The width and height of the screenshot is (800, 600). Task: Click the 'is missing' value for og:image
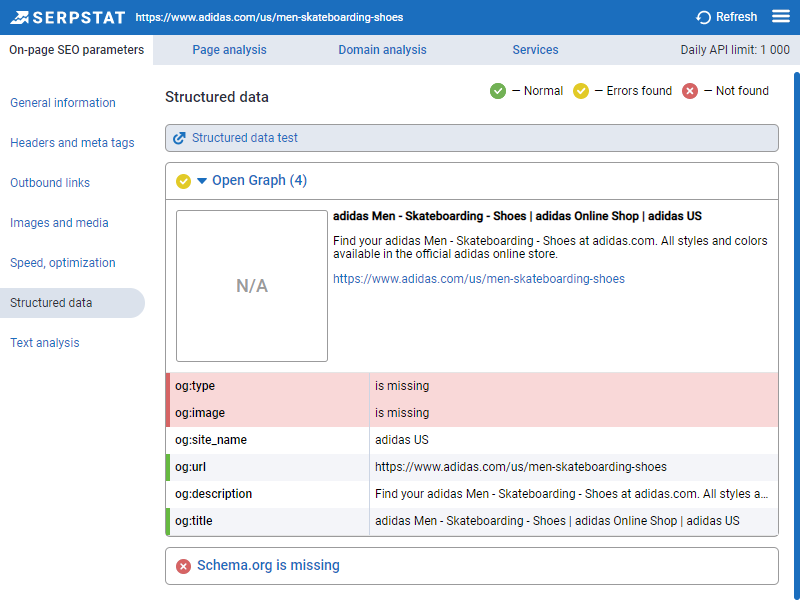point(402,413)
